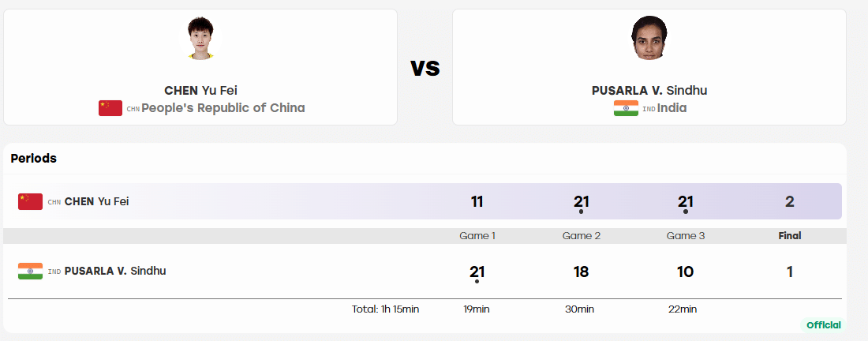Click the winner dot under Sindhu's Game 1 score
Viewport: 868px width, 341px height.
(x=477, y=282)
